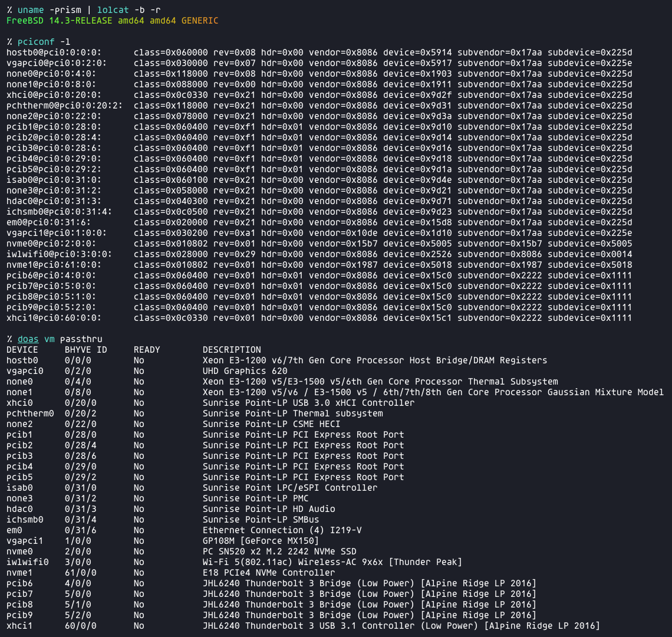Click the 'Sunrise Point-LP SMBus' description

[x=261, y=520]
